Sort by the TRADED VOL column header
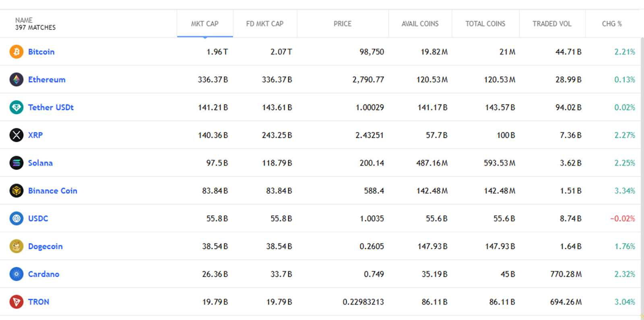 click(x=552, y=24)
